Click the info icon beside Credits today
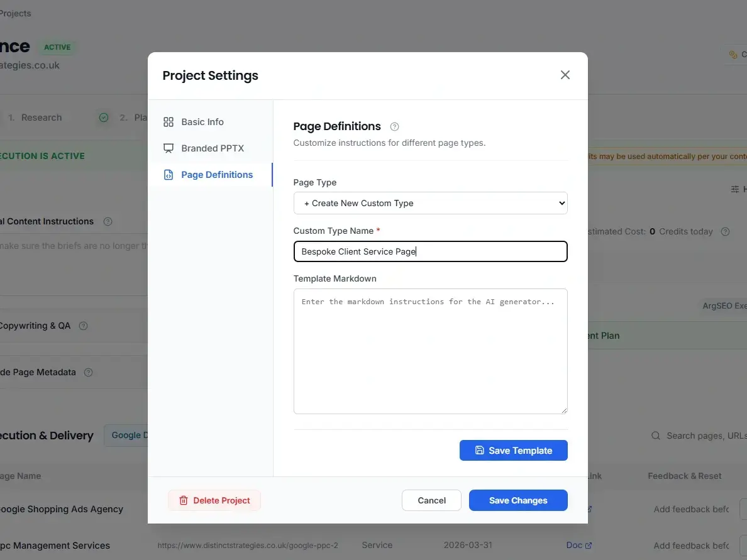This screenshot has width=747, height=560. pyautogui.click(x=726, y=231)
